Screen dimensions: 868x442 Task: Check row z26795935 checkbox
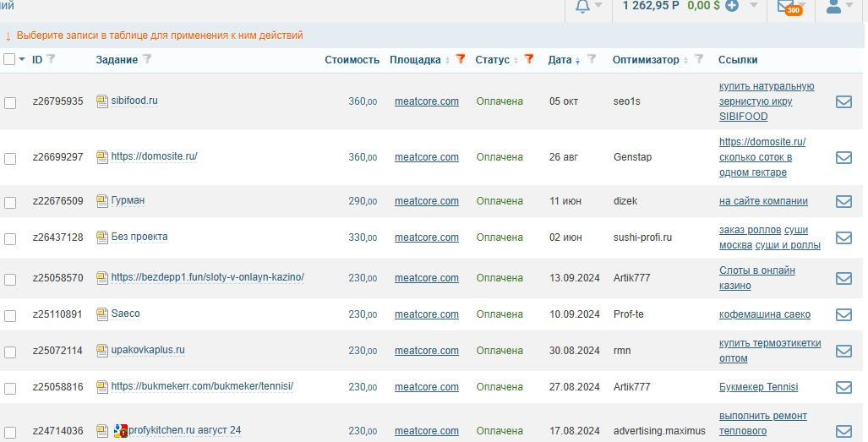click(10, 103)
